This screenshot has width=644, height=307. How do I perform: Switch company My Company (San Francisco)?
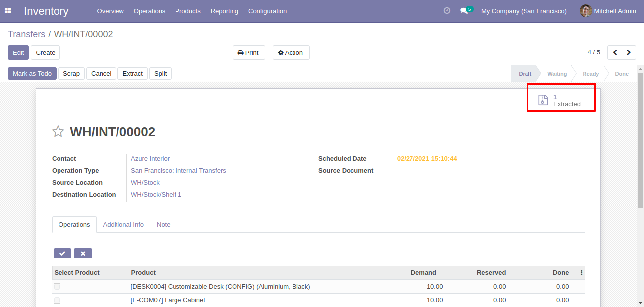[524, 11]
